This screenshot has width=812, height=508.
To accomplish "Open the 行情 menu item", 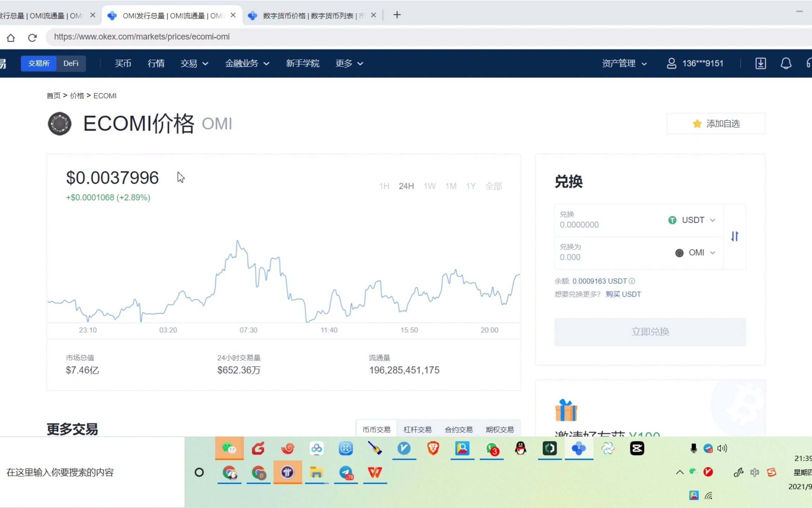I will point(156,64).
